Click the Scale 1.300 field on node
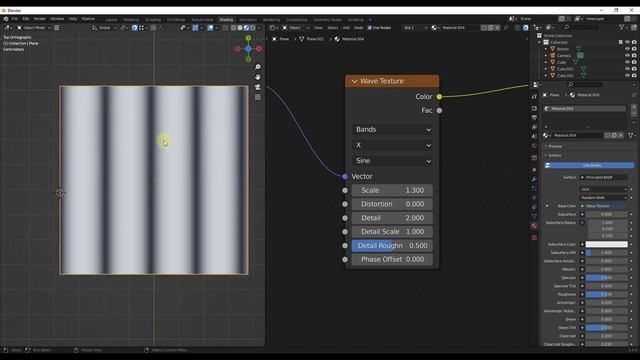 pyautogui.click(x=392, y=190)
